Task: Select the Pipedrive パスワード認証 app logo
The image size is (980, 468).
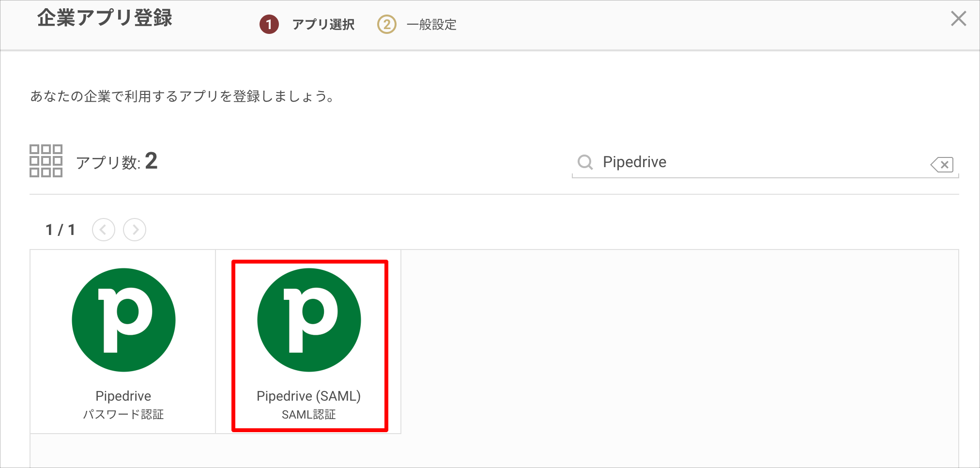Action: point(123,320)
